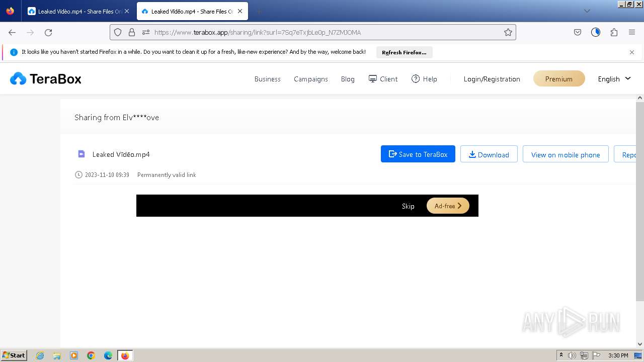Viewport: 644px width, 362px height.
Task: Open the Blog menu item
Action: click(348, 79)
